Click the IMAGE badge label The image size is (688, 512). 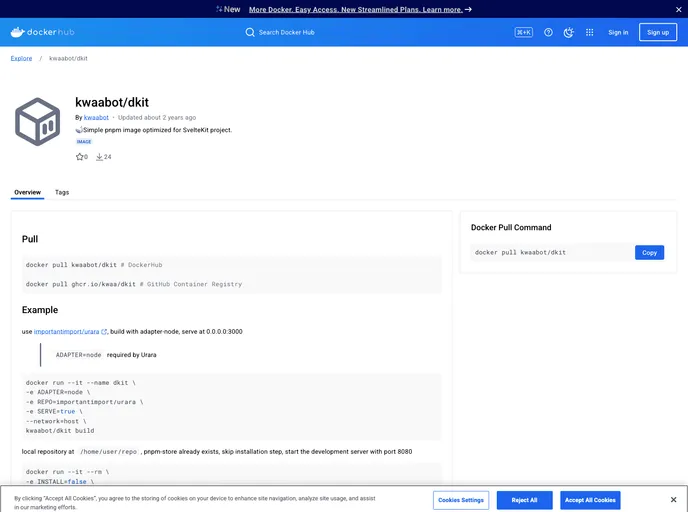(84, 142)
